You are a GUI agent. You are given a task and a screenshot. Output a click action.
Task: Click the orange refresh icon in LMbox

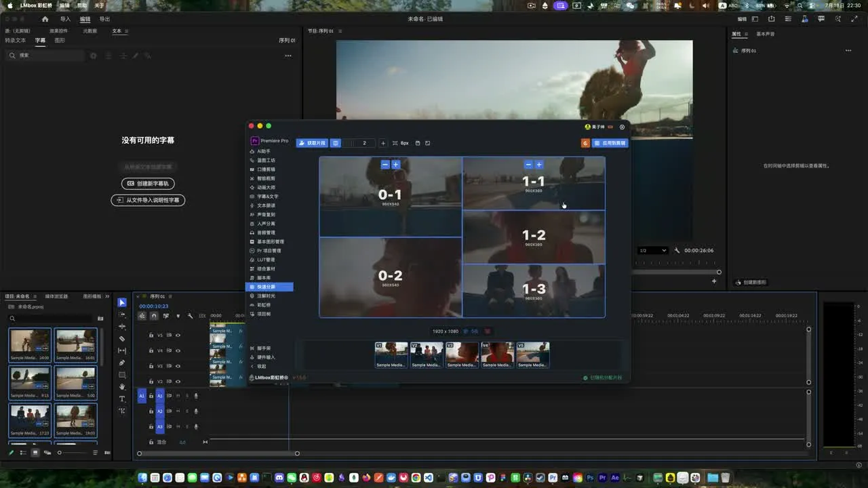pyautogui.click(x=585, y=143)
